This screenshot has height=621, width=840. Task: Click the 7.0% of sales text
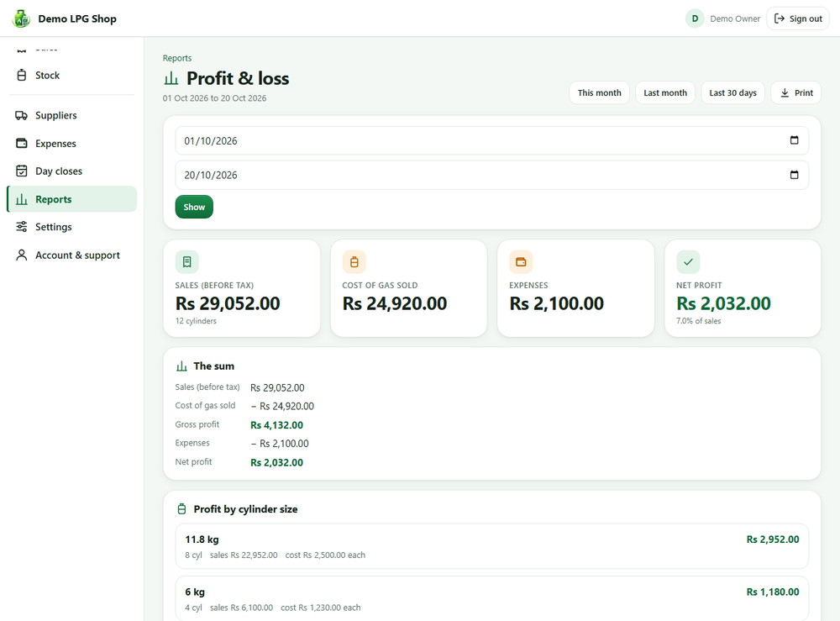698,321
